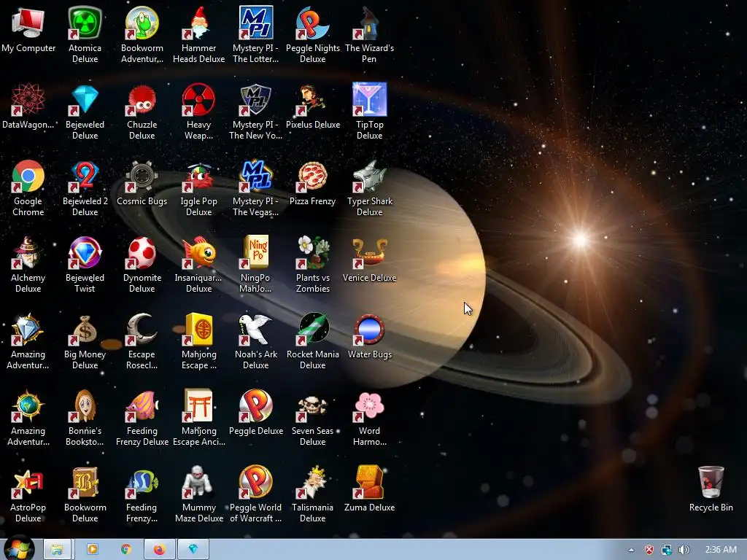This screenshot has height=560, width=747.
Task: Click the Bookworm Adventures shortcut icon
Action: click(142, 23)
